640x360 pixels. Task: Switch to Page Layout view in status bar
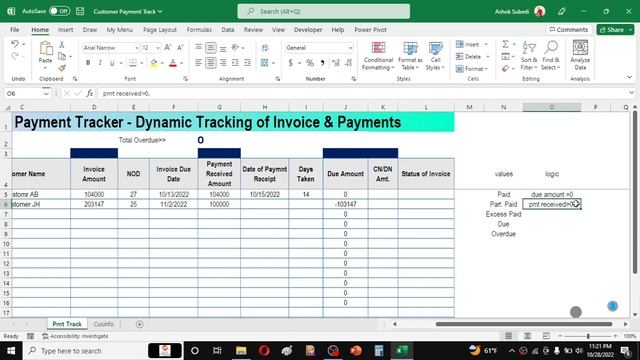coord(527,336)
